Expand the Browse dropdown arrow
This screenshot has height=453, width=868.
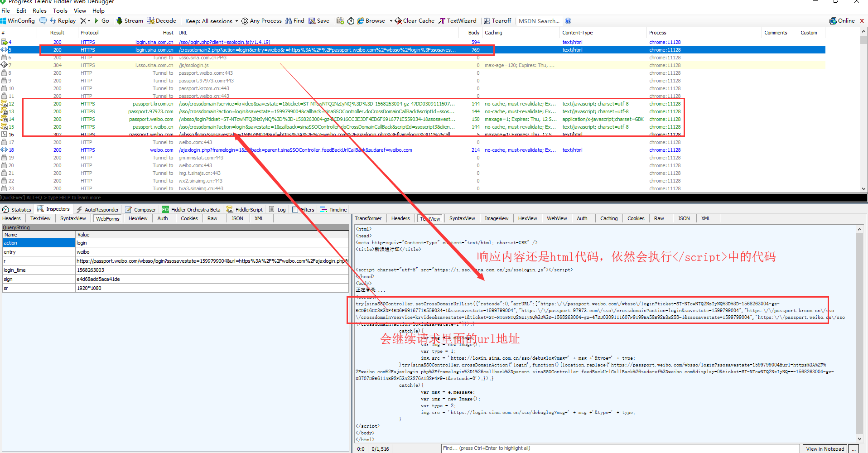(x=391, y=21)
